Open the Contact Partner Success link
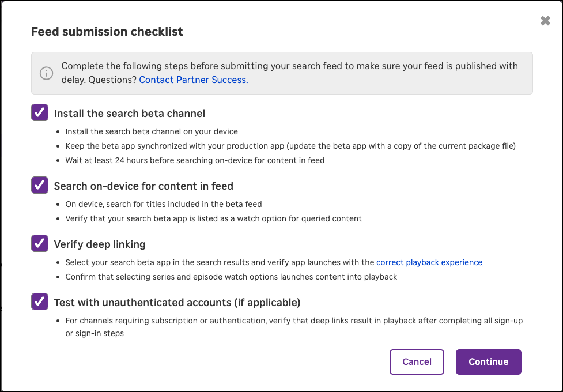Viewport: 563px width, 392px height. pos(193,80)
